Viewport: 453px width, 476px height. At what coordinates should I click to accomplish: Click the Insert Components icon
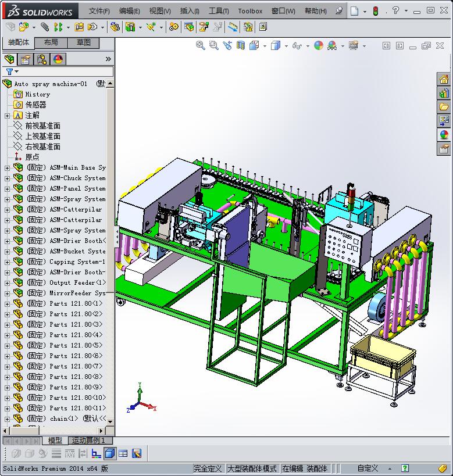[24, 27]
